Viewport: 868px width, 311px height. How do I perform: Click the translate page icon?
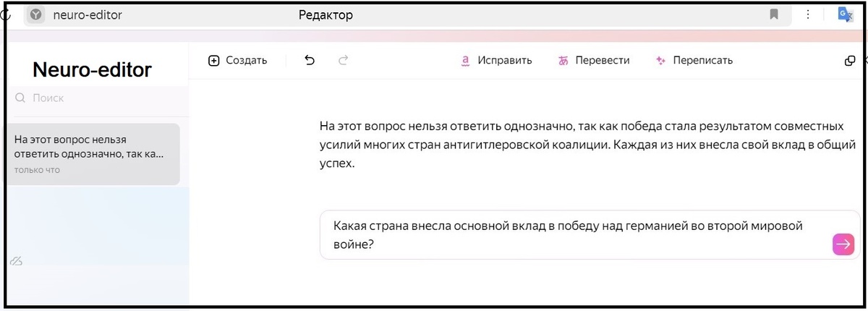click(846, 14)
